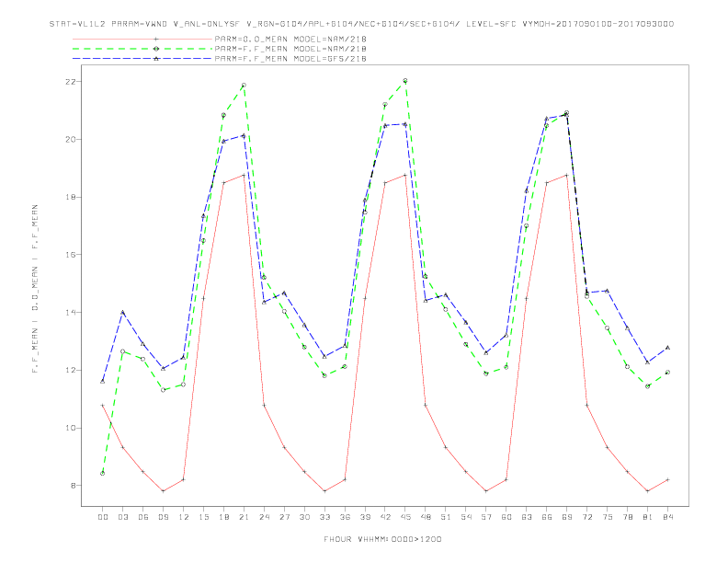Click the y-axis tick label 18
This screenshot has height=563, width=728.
[70, 197]
